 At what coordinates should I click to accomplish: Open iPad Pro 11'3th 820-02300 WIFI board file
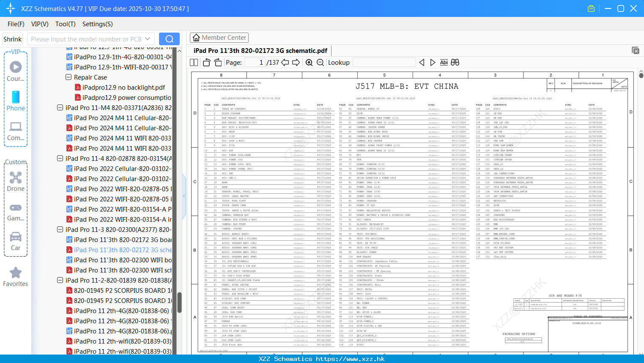coord(119,260)
